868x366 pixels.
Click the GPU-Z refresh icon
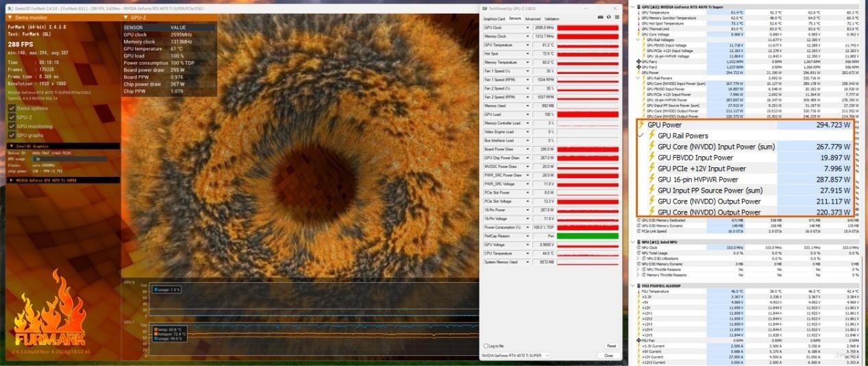pos(608,17)
